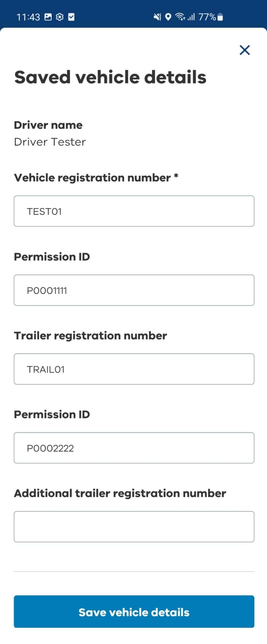Focus the empty Additional trailer registration field

coord(134,527)
